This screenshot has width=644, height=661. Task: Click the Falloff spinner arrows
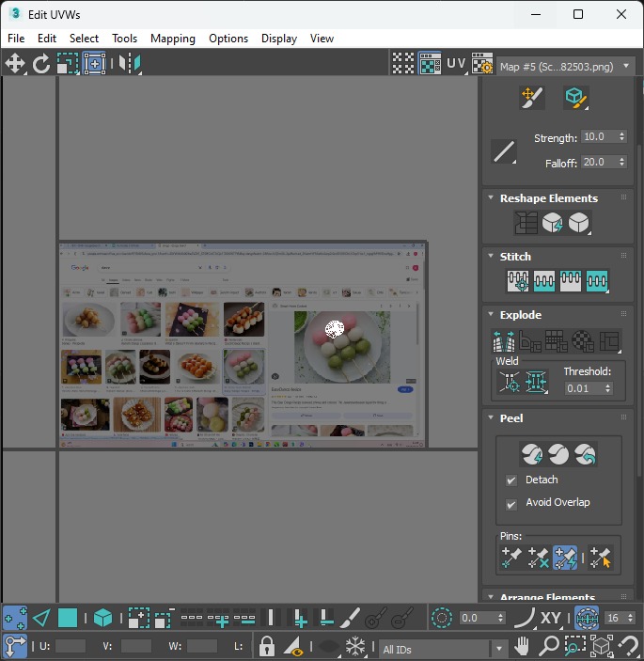pyautogui.click(x=622, y=162)
